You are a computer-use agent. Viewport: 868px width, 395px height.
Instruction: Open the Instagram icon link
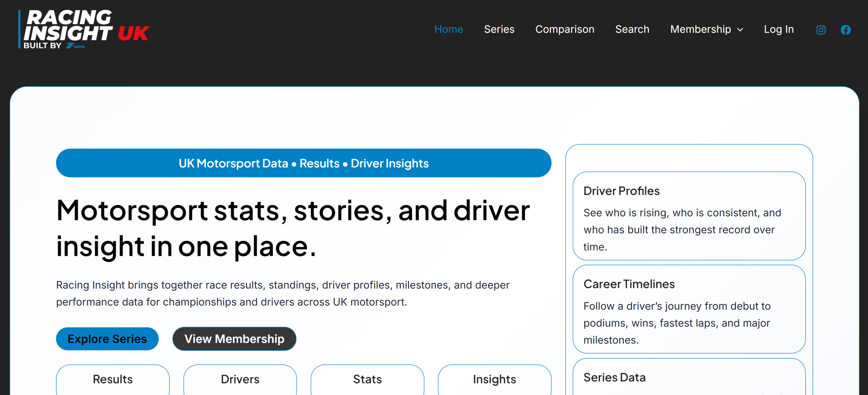(821, 30)
